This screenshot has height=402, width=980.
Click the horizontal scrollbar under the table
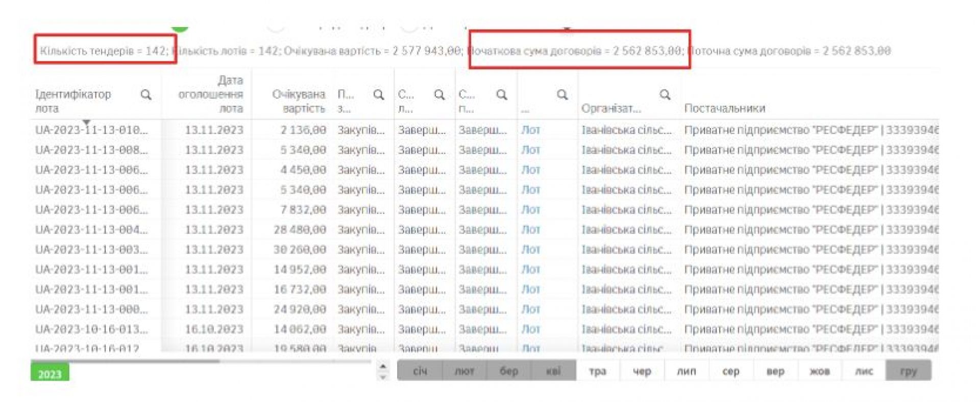[x=125, y=361]
